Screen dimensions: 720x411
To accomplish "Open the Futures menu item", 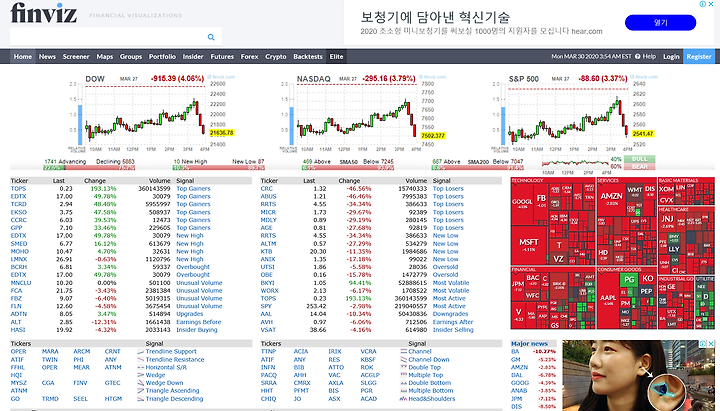I will [x=222, y=56].
